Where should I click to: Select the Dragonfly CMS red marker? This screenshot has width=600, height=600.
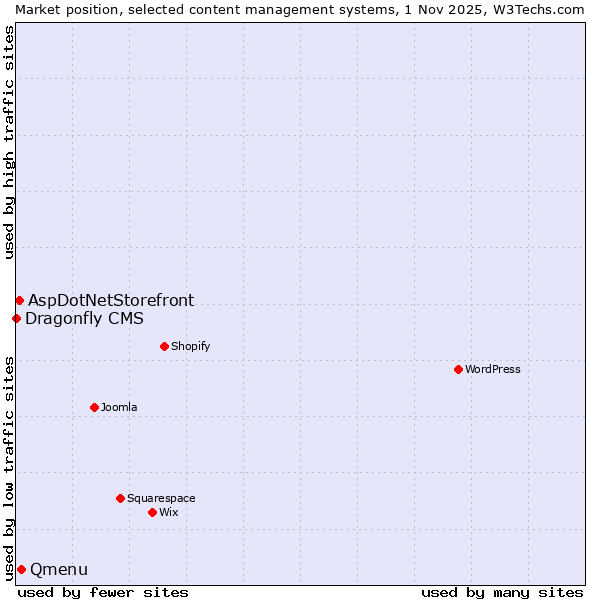point(16,318)
